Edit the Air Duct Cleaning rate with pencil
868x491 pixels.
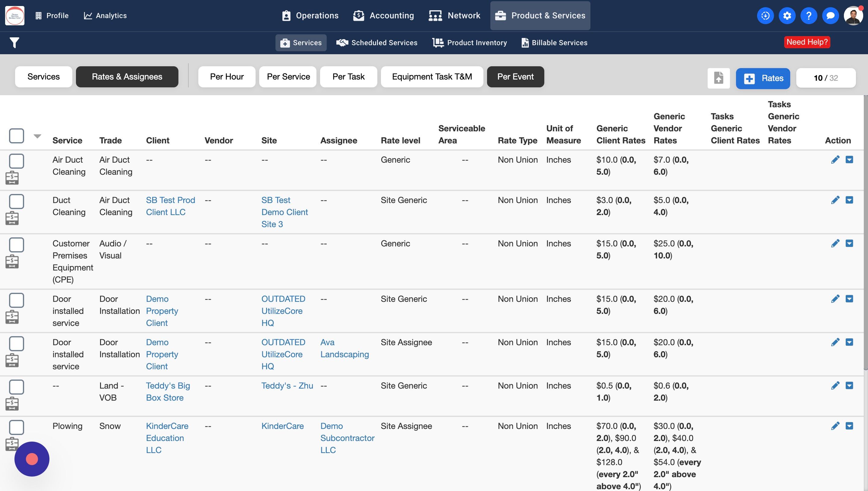(835, 160)
